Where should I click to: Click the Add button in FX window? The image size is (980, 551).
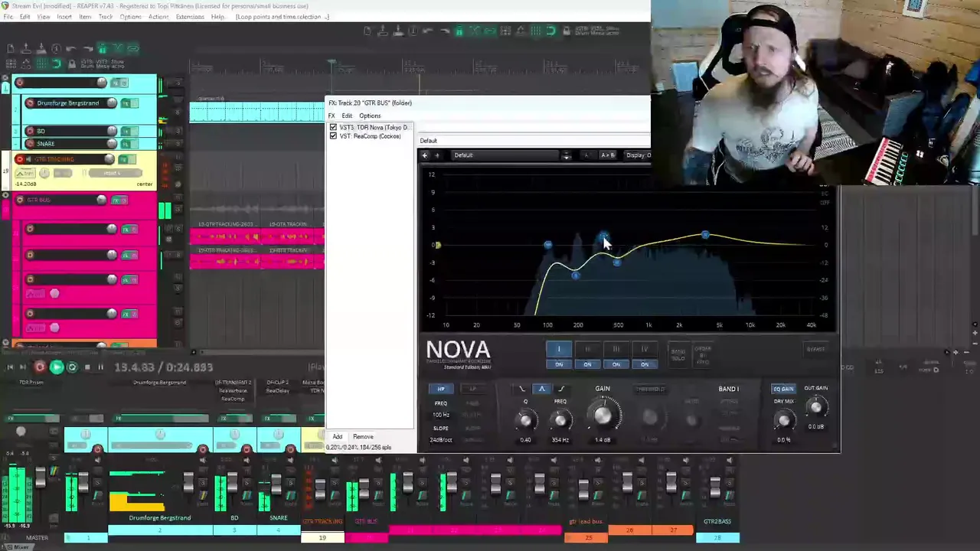pyautogui.click(x=338, y=437)
